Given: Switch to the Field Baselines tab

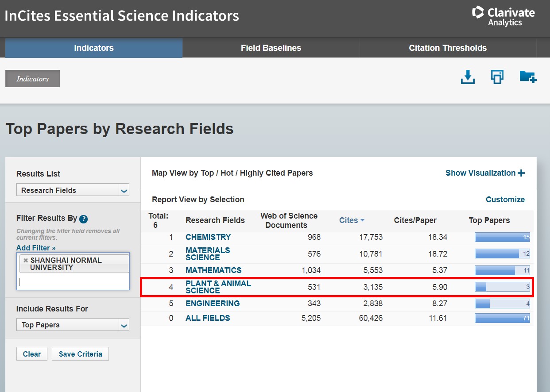Looking at the screenshot, I should [271, 48].
